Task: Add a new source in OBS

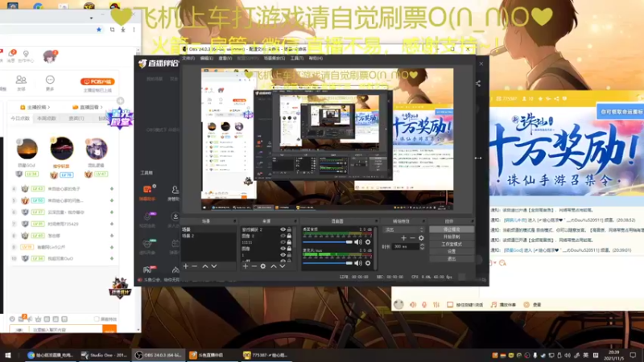Action: 246,266
